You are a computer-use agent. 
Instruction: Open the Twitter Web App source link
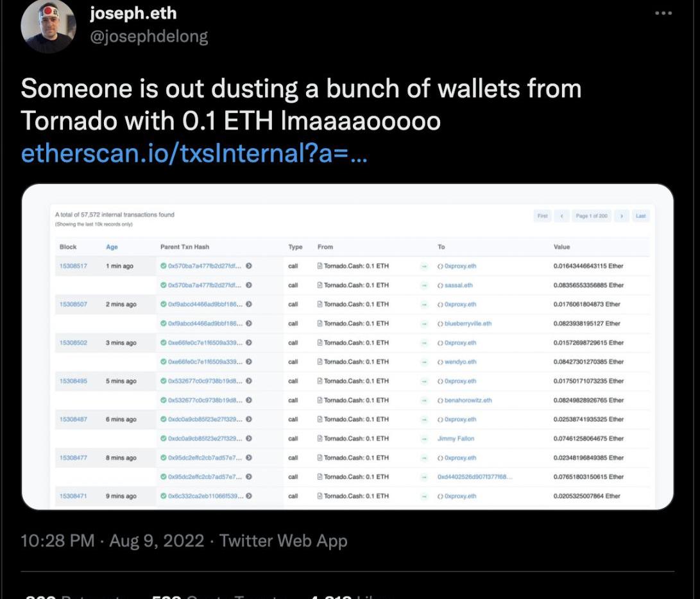[283, 541]
